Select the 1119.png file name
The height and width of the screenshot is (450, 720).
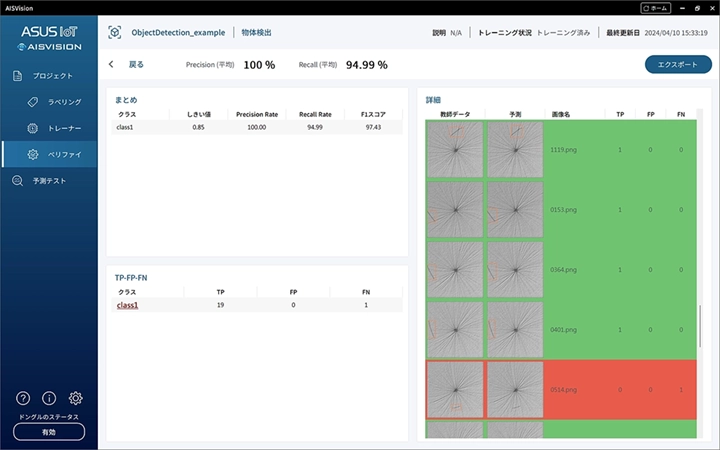(x=563, y=150)
